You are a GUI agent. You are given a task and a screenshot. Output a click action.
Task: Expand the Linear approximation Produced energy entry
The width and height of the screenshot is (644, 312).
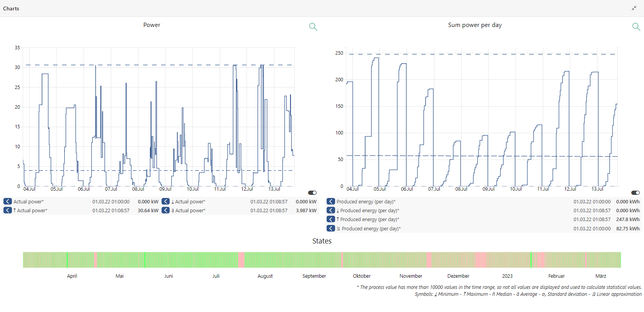tap(331, 228)
